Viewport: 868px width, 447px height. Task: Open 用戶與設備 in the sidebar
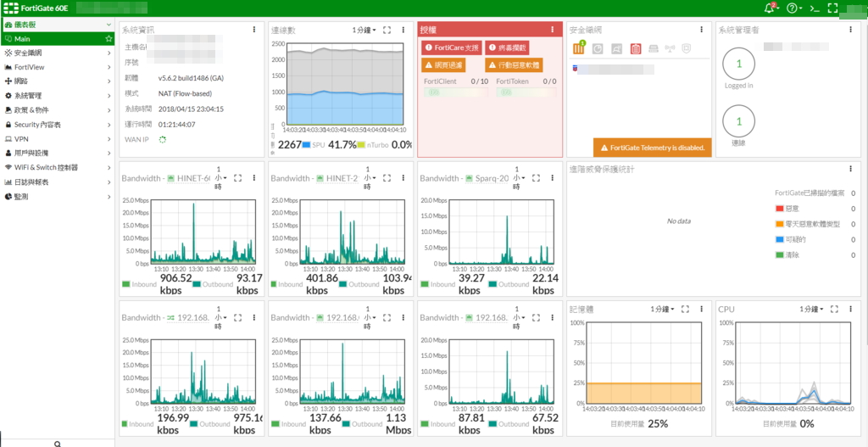(58, 153)
